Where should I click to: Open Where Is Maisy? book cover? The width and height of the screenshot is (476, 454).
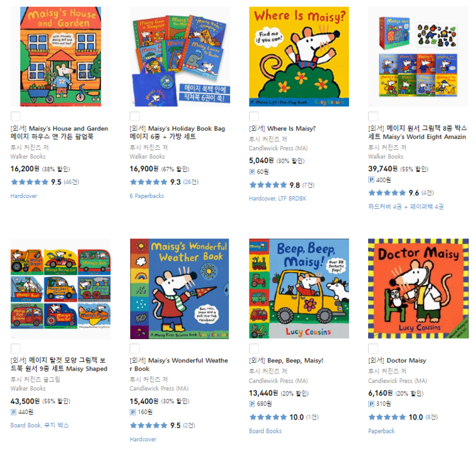point(299,56)
